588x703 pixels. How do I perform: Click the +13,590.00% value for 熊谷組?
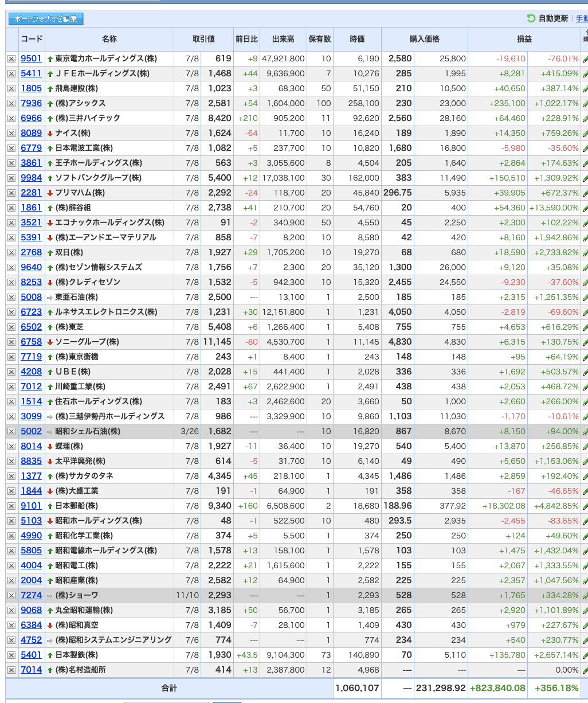point(554,208)
